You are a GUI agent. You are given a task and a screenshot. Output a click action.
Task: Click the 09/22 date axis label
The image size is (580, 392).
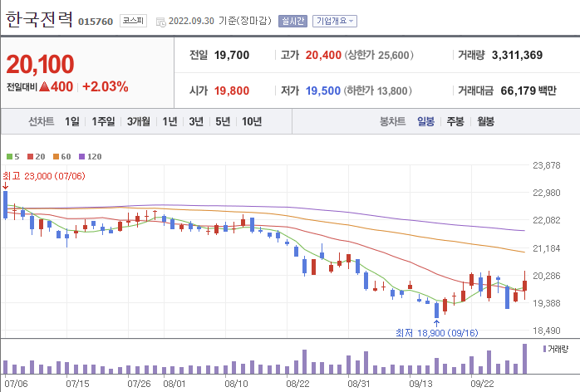[x=482, y=384]
